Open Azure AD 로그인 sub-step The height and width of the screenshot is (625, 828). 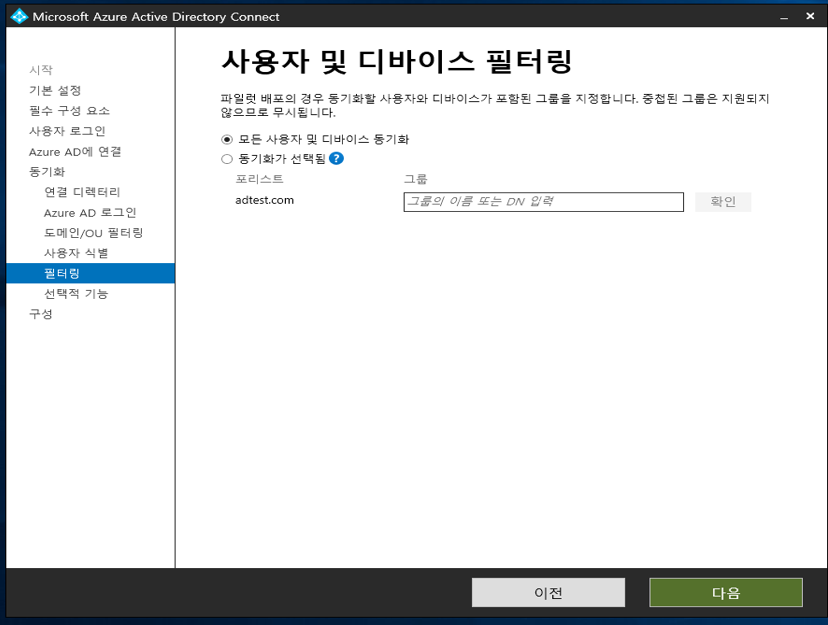coord(90,212)
